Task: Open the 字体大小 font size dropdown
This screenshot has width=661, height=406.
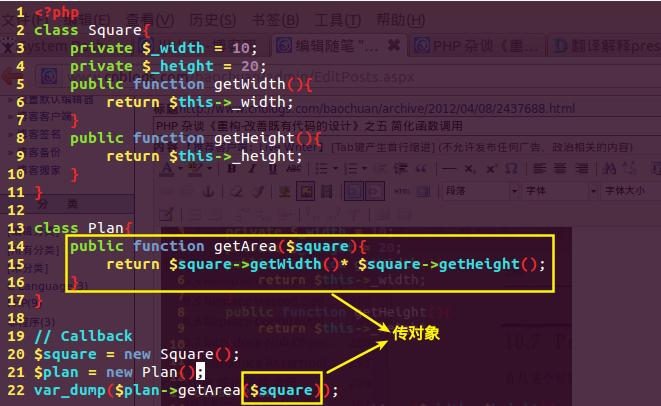Action: click(x=631, y=191)
